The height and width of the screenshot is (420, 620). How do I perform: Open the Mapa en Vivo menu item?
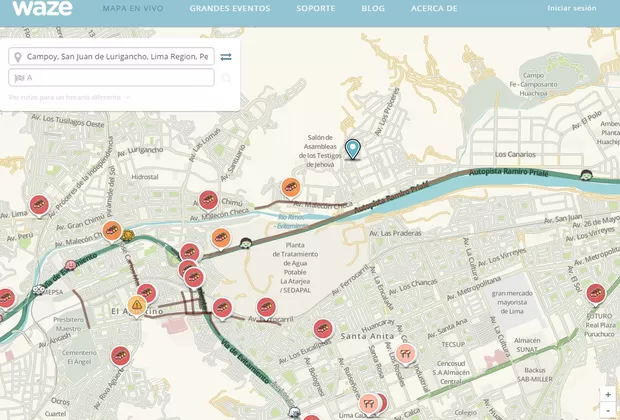coord(134,8)
